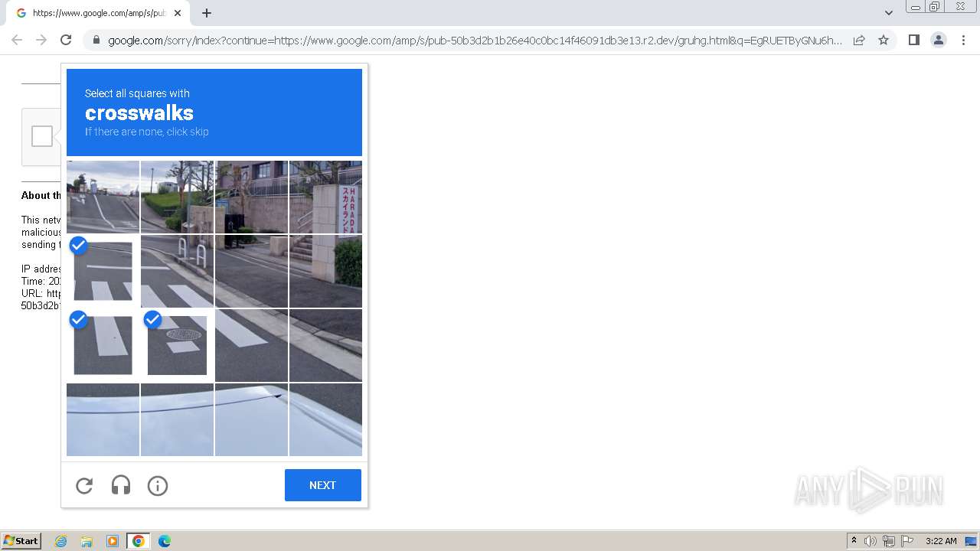Select tile with curb and gutter

[325, 345]
